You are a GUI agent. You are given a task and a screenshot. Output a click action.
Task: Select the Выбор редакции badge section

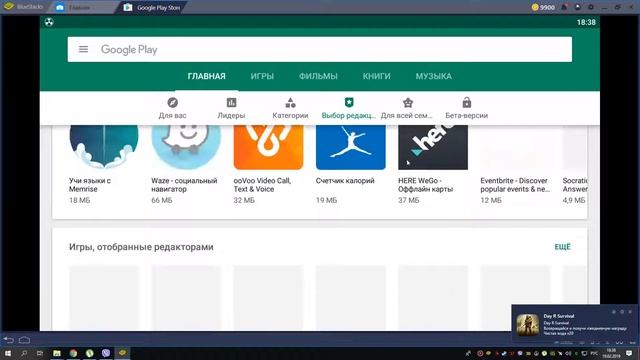(349, 108)
